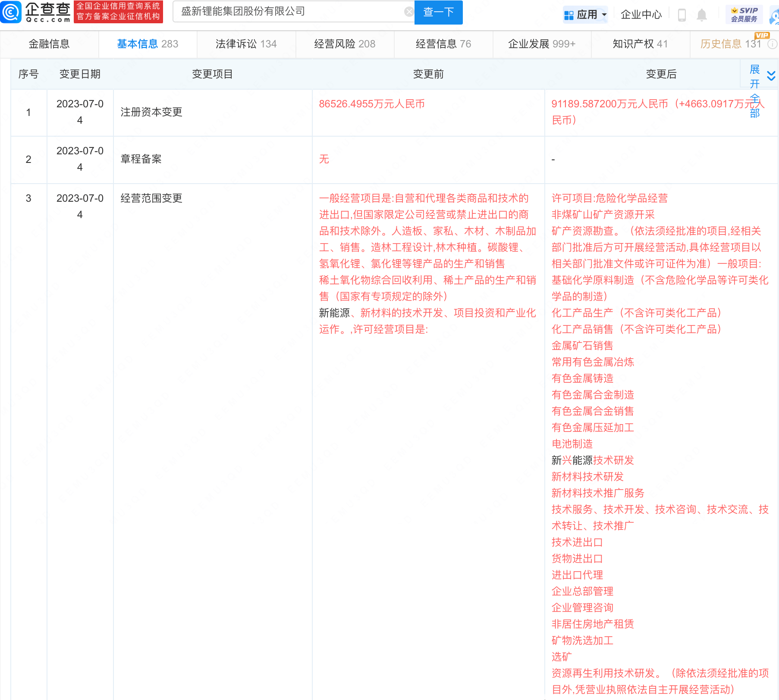Open the 企业中心 link
This screenshot has width=779, height=700.
[x=641, y=15]
